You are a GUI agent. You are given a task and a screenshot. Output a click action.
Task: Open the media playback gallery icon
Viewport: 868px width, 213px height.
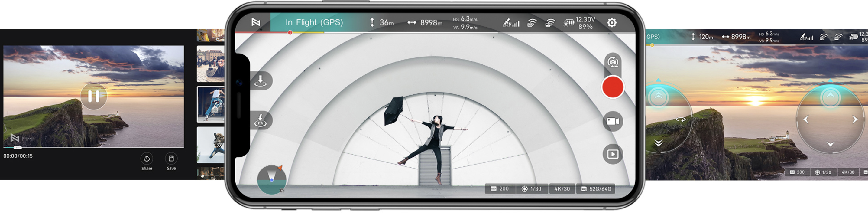[x=612, y=154]
